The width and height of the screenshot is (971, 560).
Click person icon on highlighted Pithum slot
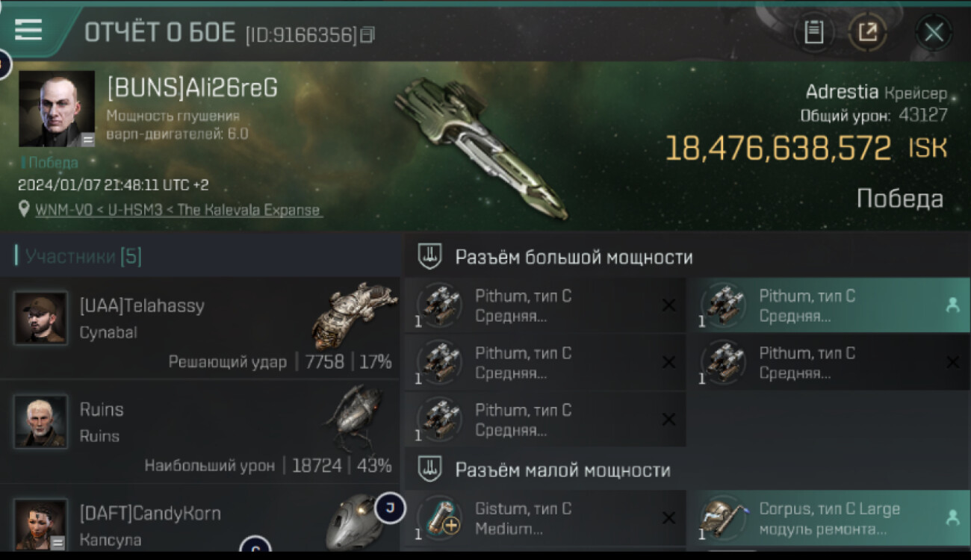pos(952,305)
